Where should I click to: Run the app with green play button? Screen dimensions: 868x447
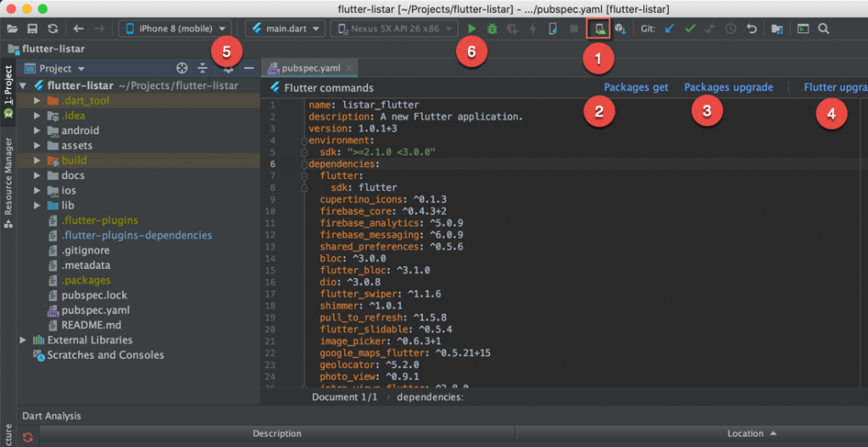471,29
